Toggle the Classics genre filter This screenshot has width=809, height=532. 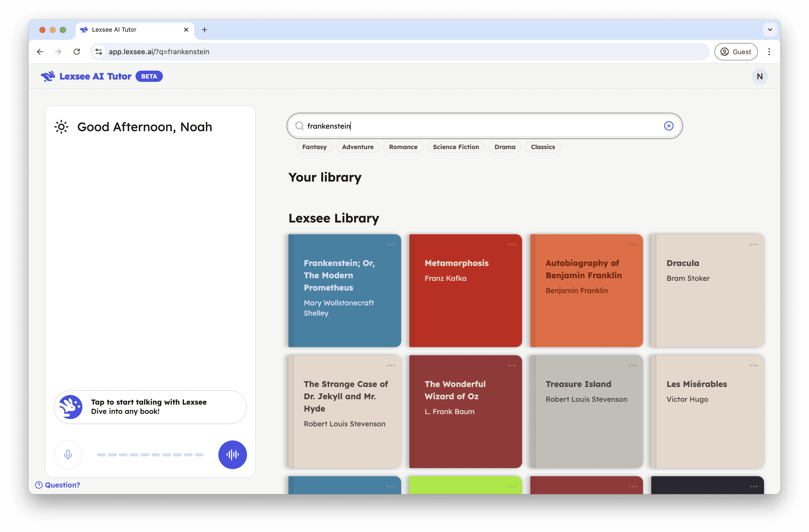pyautogui.click(x=543, y=147)
